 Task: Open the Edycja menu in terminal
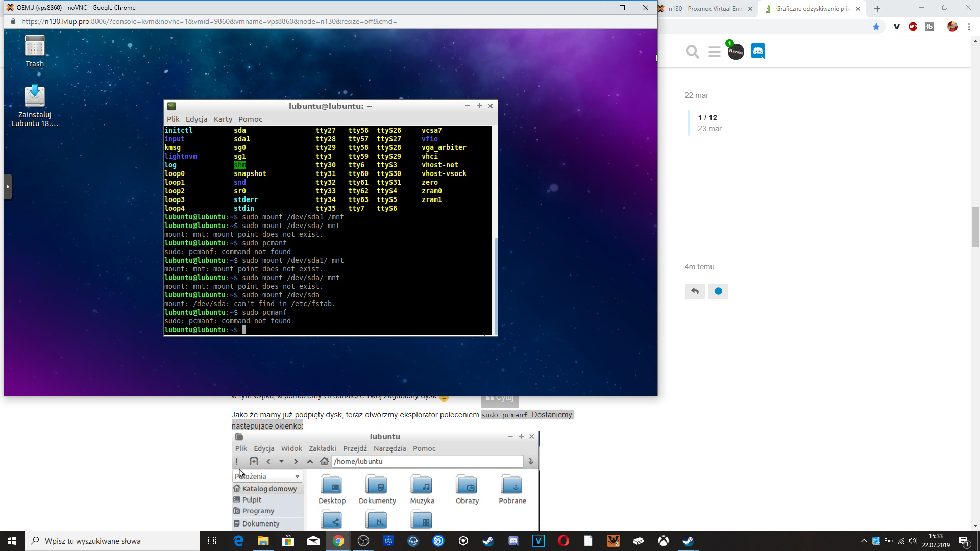coord(197,119)
